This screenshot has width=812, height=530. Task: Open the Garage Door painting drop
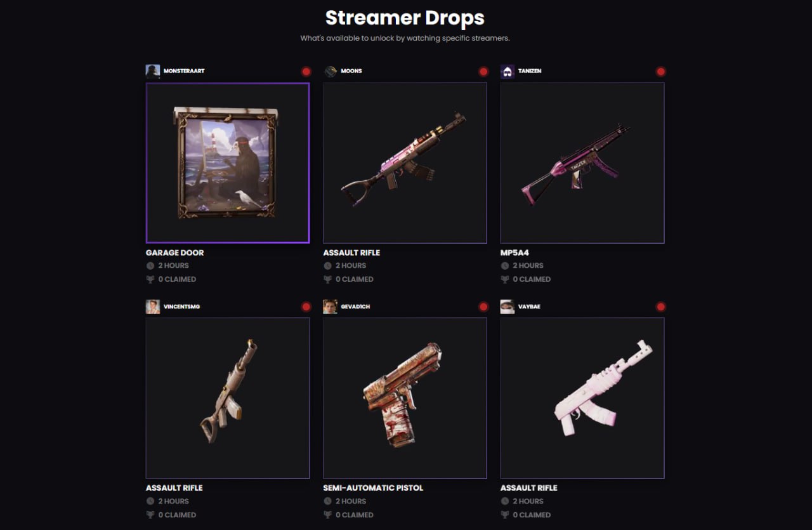point(228,162)
